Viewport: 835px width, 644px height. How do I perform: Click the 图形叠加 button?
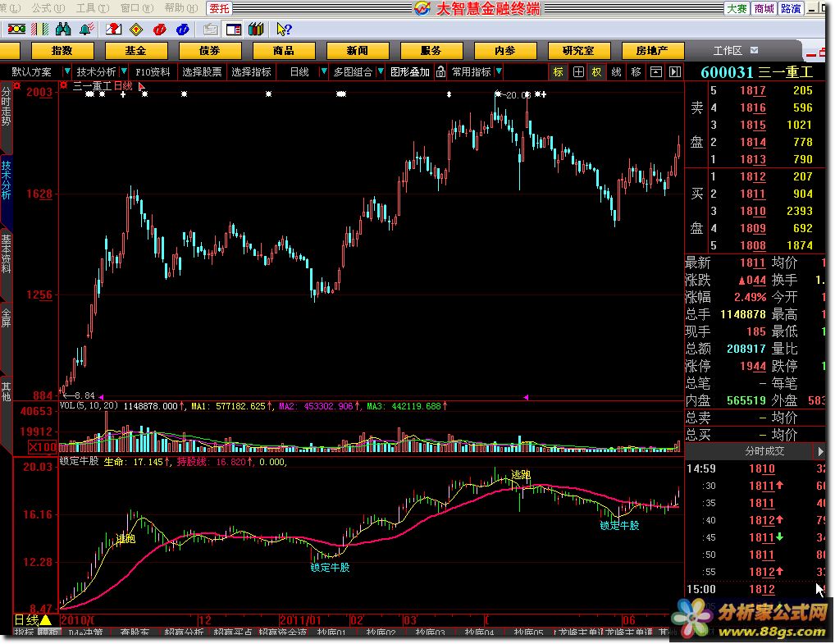[x=410, y=71]
